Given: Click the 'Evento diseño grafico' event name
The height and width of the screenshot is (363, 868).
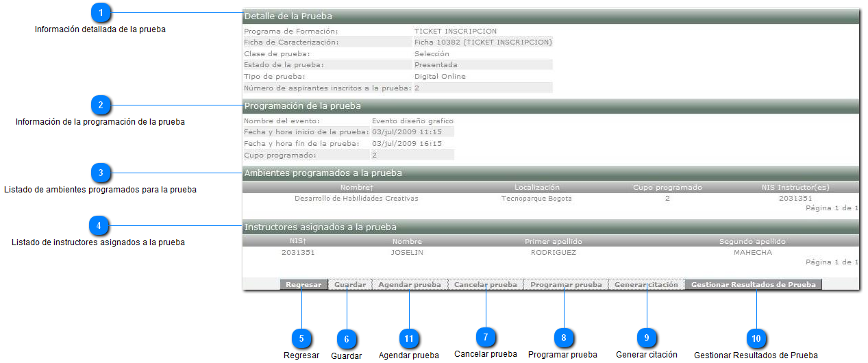Looking at the screenshot, I should 412,121.
